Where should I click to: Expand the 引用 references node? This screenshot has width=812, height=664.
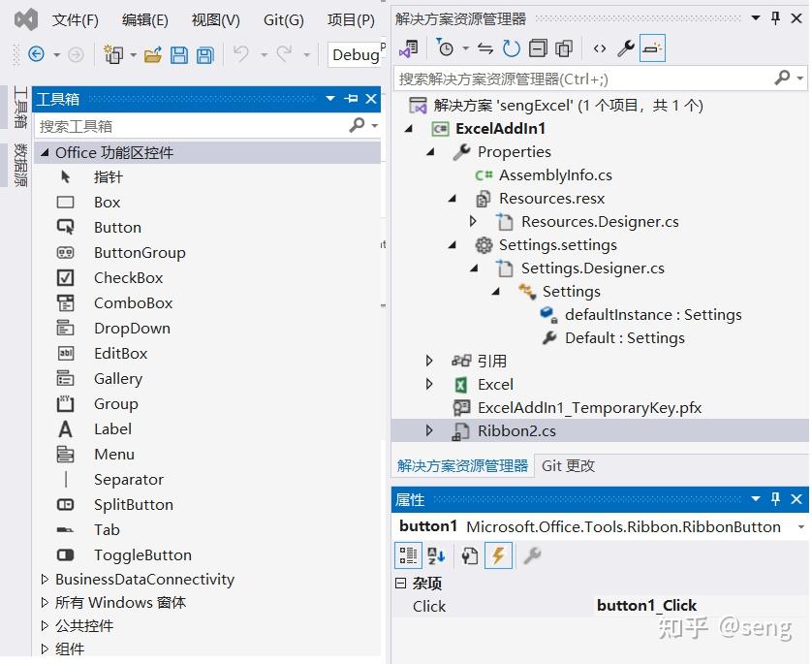tap(429, 361)
